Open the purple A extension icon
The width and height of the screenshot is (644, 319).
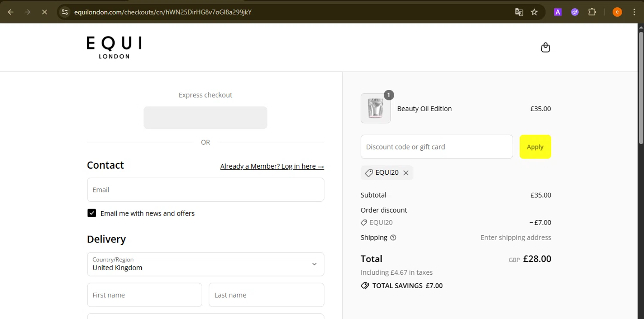point(558,12)
